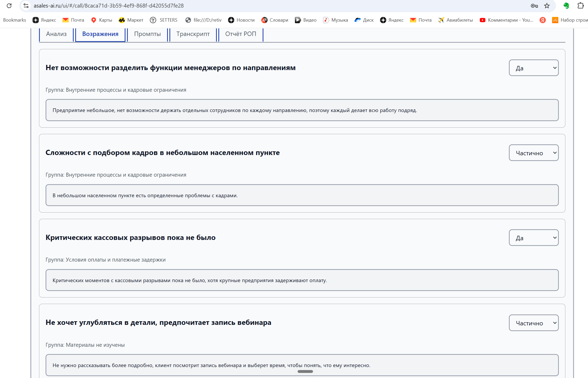Open the Комментарии - You... YouTube bookmark
Screen dimensions: 588x378
click(x=506, y=20)
